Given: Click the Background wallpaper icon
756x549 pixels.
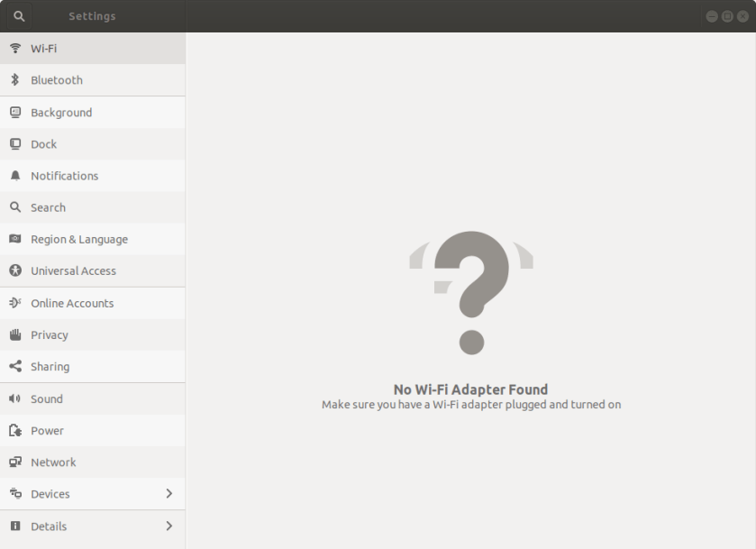Looking at the screenshot, I should (14, 112).
